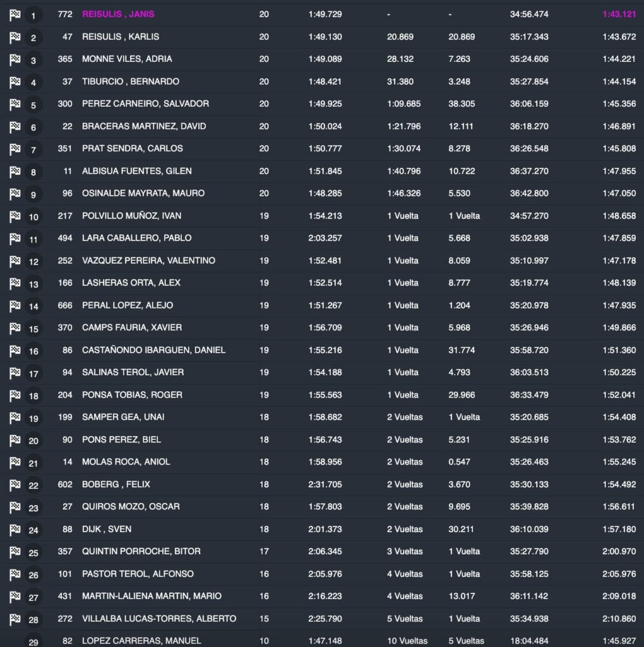
Task: Click the checkered flag icon for Janis Reisulis
Action: click(x=15, y=15)
